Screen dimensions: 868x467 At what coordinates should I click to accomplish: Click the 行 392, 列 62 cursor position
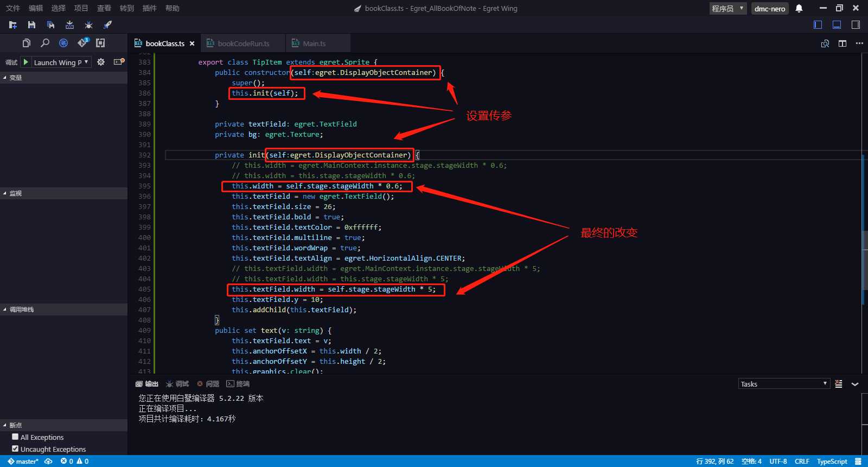(x=715, y=461)
